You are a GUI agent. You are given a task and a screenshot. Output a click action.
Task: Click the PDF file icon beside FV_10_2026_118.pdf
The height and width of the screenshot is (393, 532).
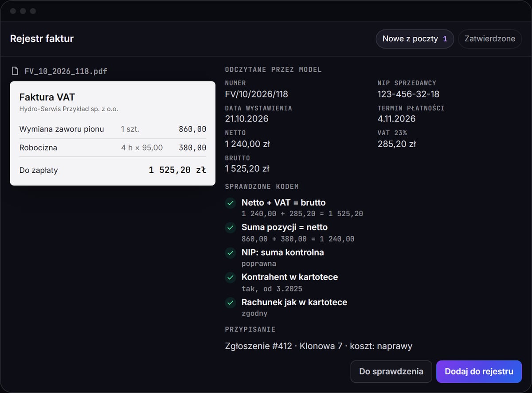pyautogui.click(x=15, y=71)
